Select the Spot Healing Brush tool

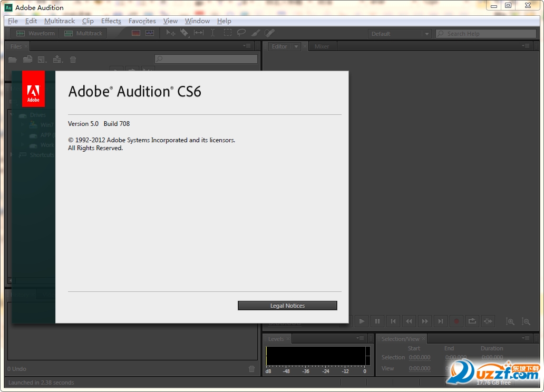269,33
